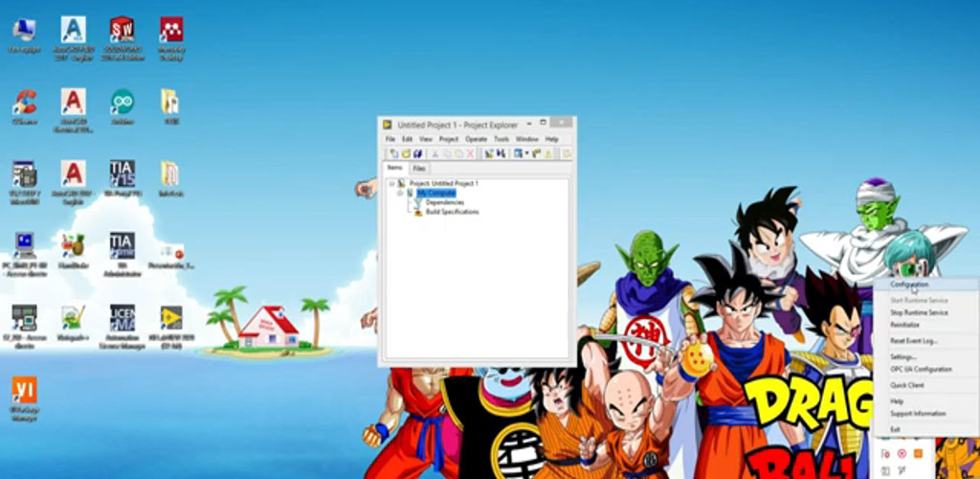The width and height of the screenshot is (980, 479).
Task: Click the orange square system tray icon
Action: click(918, 453)
